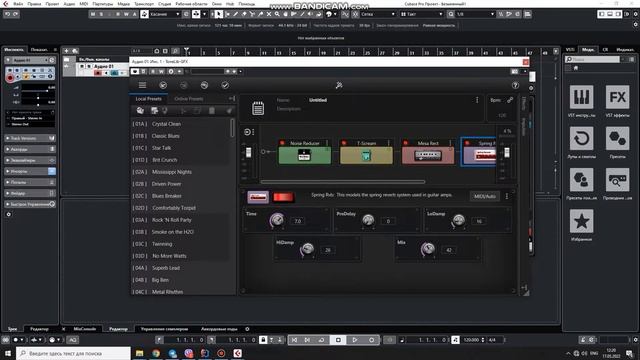Toggle global Mute M button
This screenshot has width=640, height=360.
point(93,14)
